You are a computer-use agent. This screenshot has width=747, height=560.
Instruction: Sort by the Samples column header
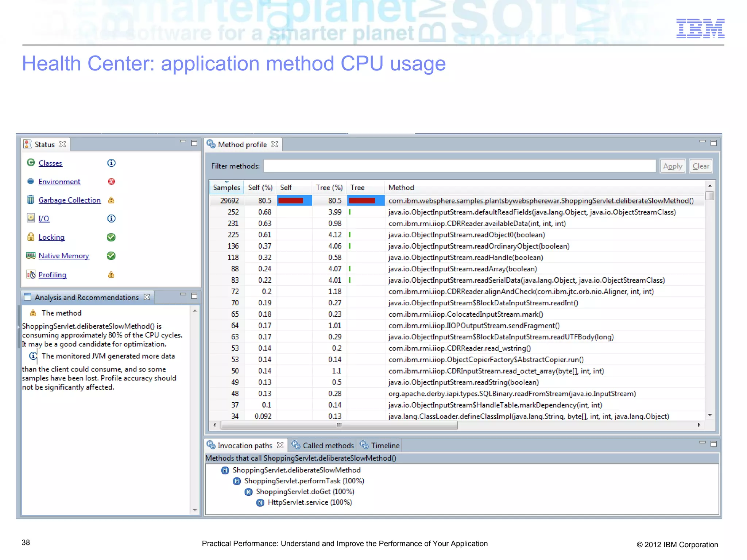[227, 188]
